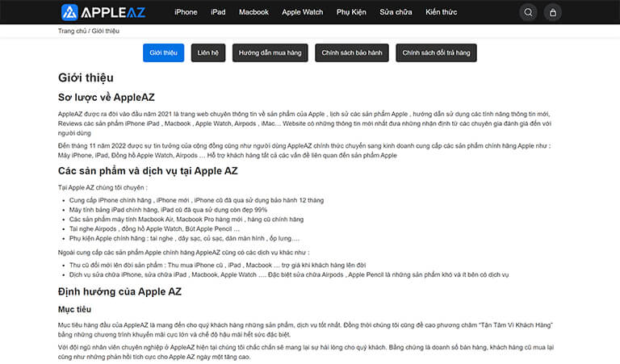Click bullet Các sản phẩm máy tính Macbook Air
The image size is (620, 364).
(x=186, y=219)
